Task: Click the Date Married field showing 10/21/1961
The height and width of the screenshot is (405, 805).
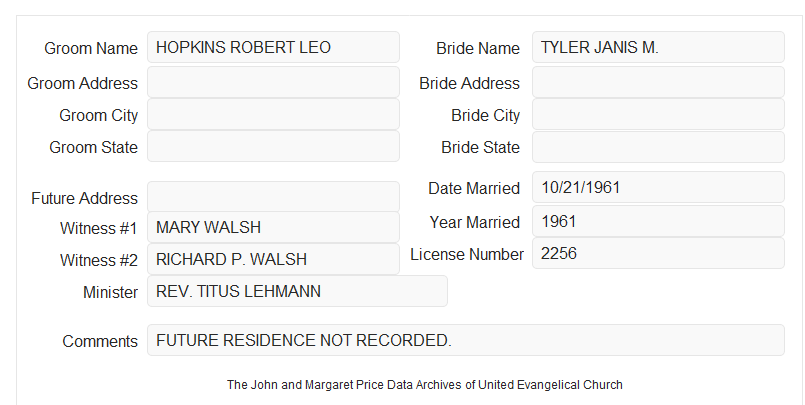Action: point(658,187)
